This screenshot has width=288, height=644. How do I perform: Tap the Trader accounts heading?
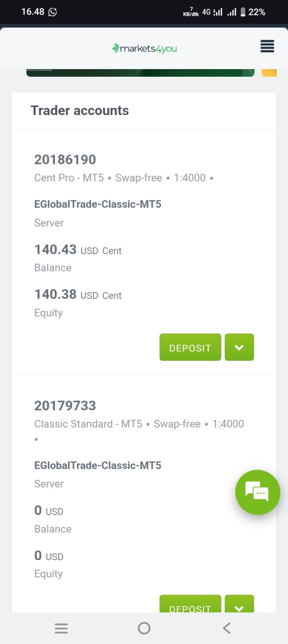[x=80, y=111]
